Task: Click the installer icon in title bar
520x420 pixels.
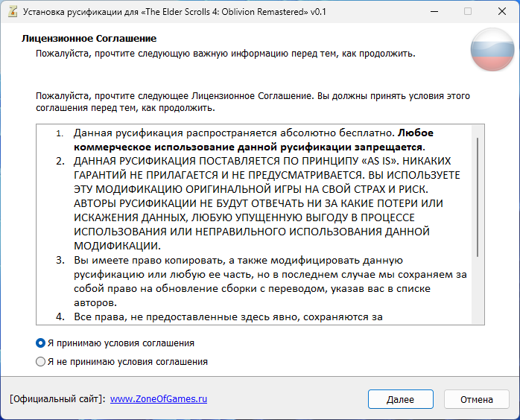Action: click(12, 12)
